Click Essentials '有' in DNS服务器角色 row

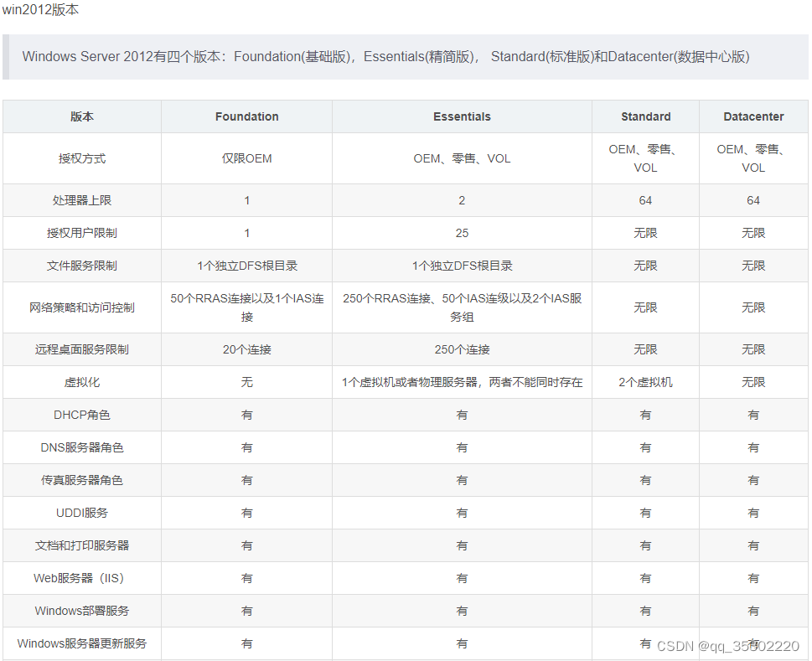coord(462,447)
